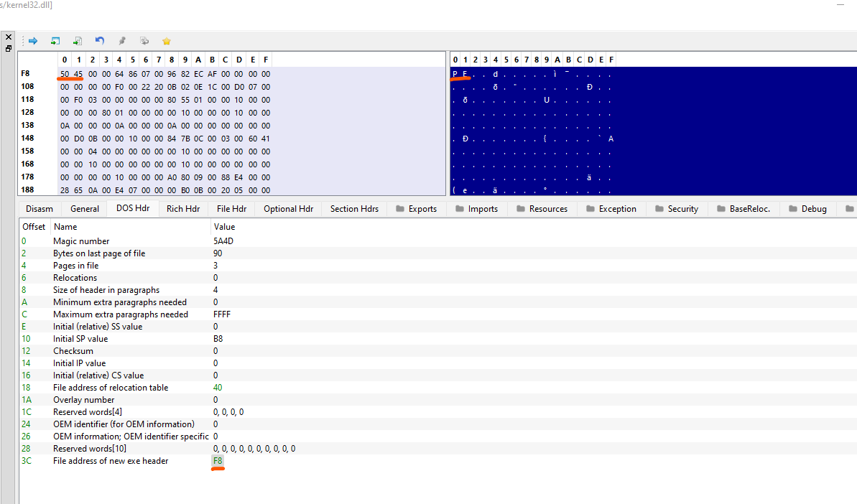Click the grayed-out revert copy icon

point(144,41)
